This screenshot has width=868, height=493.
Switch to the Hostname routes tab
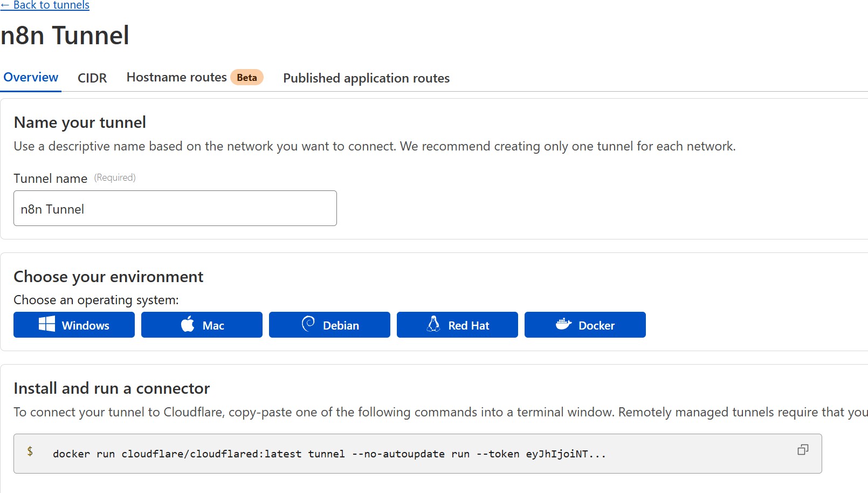tap(176, 77)
